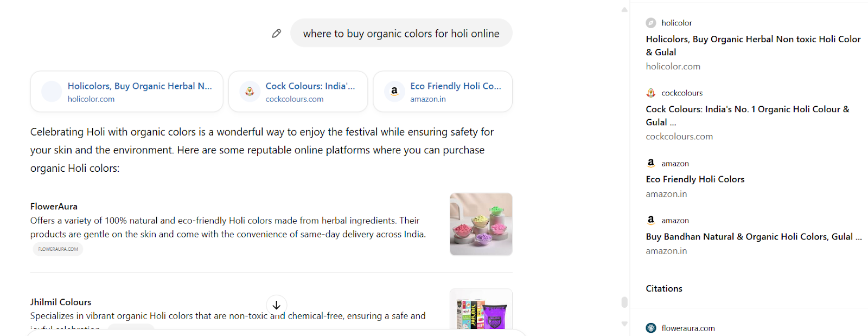Click the first amazon logo in sidebar
This screenshot has width=868, height=336.
point(651,163)
